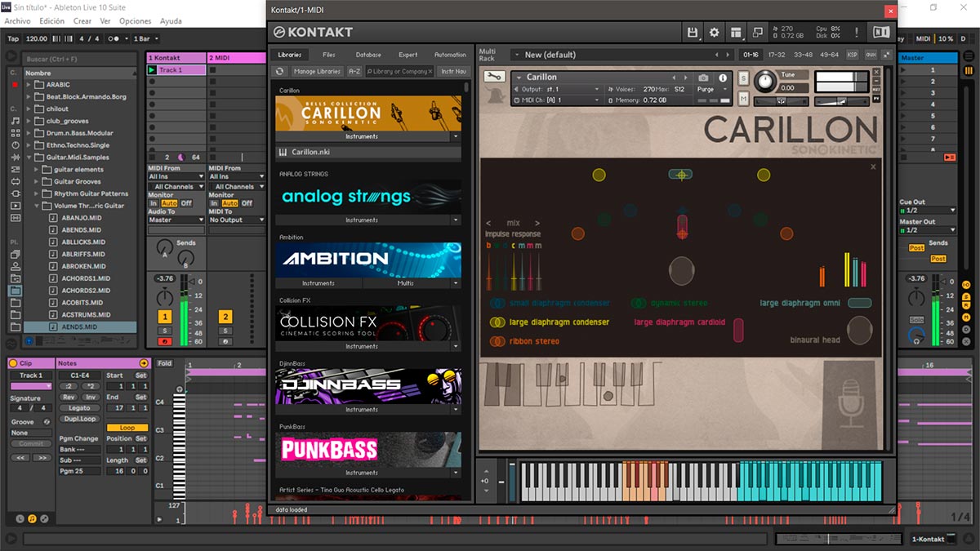
Task: Take a snapshot with camera icon
Action: 703,78
